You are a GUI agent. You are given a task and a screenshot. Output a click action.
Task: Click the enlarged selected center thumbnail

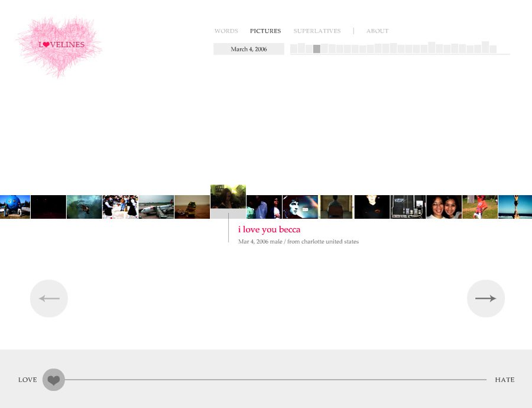tap(228, 198)
